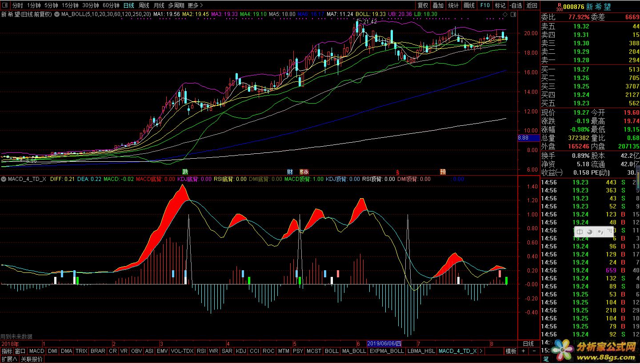Screen dimensions: 640x364
Task: Click the 返回 back button
Action: (x=532, y=5)
